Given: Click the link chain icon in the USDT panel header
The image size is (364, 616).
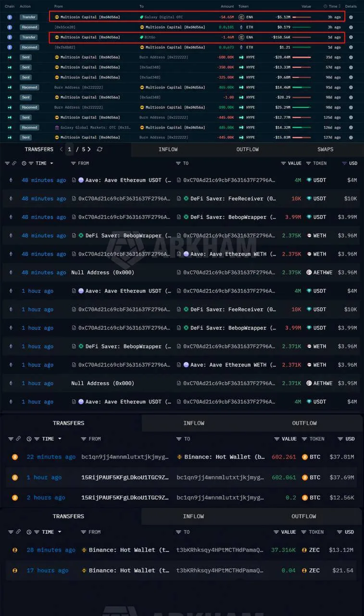Looking at the screenshot, I should (14, 163).
